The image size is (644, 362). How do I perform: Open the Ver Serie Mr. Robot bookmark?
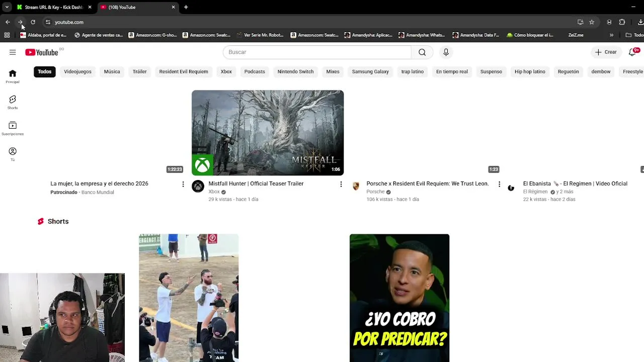pos(260,35)
